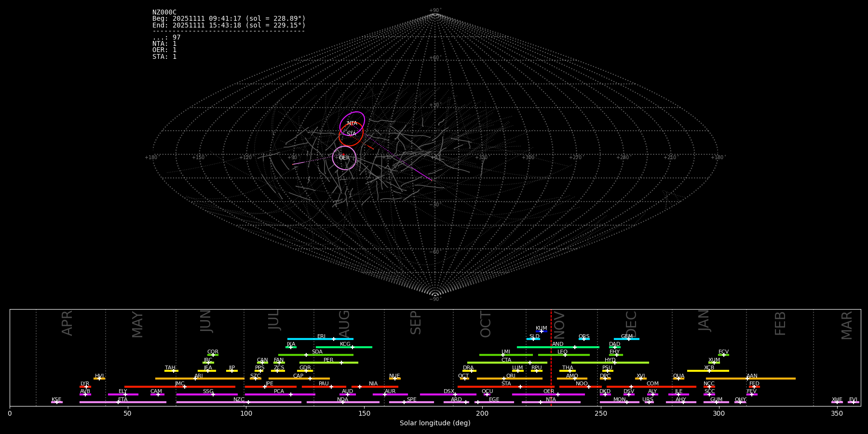Select the LYR shower label in the timeline
The image size is (868, 434).
click(x=85, y=384)
